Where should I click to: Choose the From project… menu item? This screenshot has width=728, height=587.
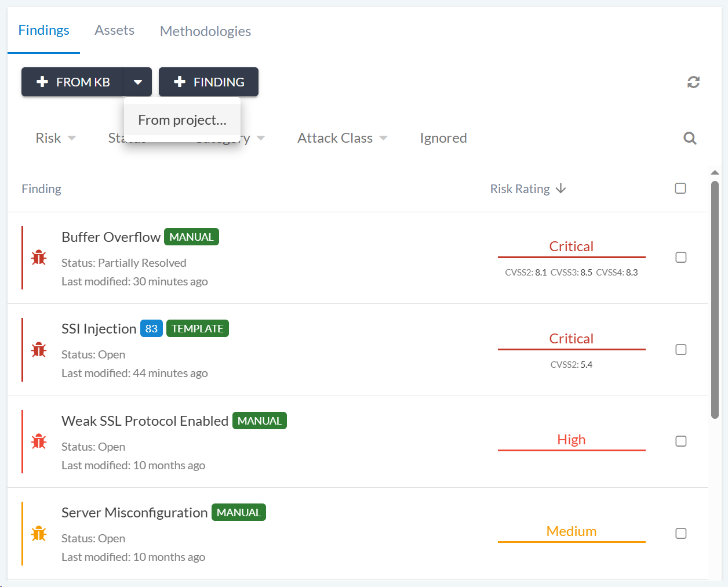point(182,120)
